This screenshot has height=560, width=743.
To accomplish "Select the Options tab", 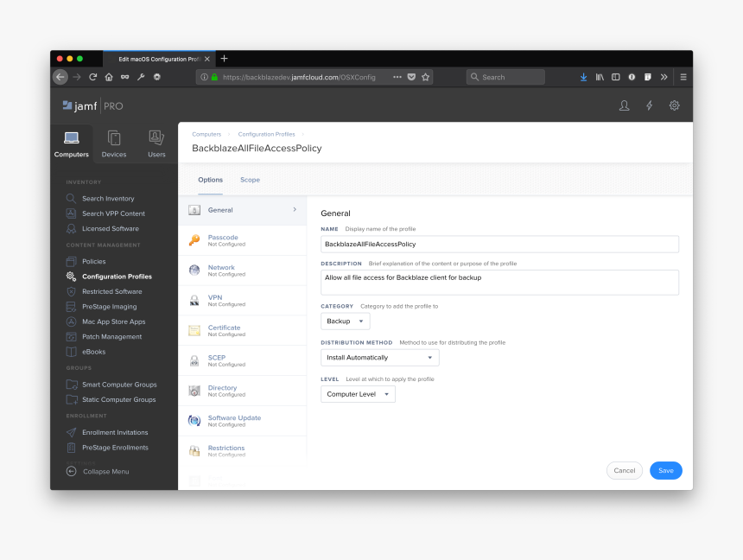I will (210, 180).
